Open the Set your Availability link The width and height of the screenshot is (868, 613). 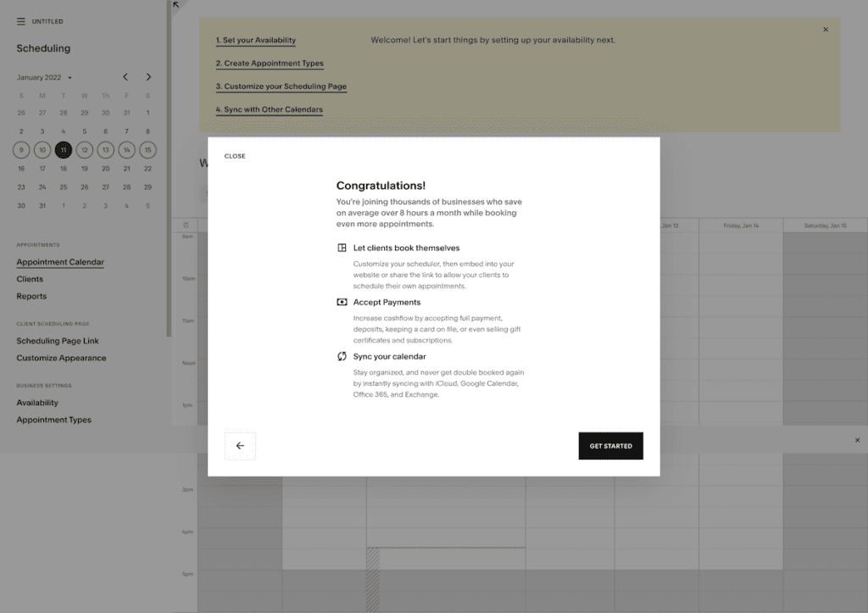coord(256,41)
